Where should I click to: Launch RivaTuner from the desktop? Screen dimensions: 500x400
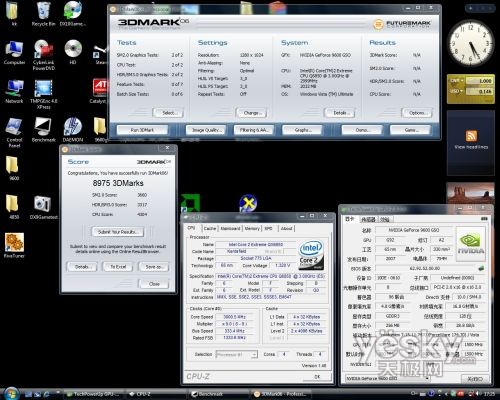click(x=14, y=246)
